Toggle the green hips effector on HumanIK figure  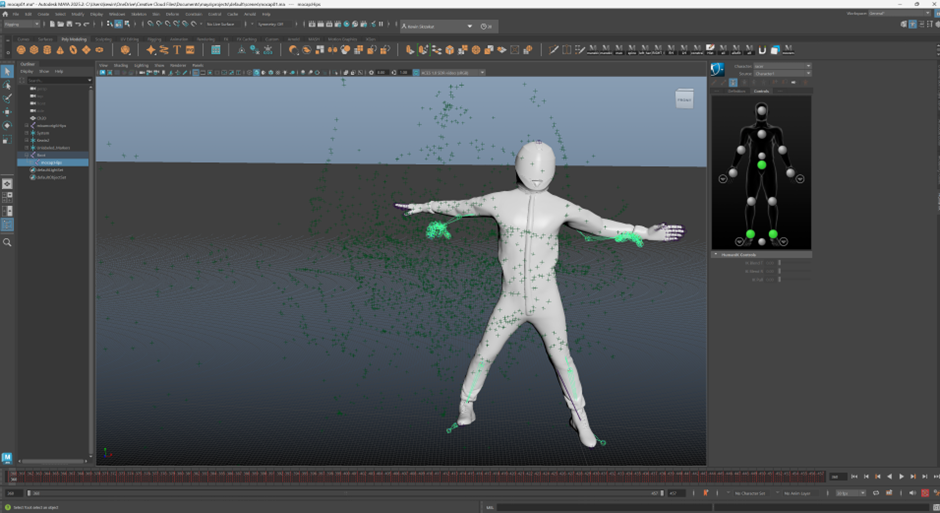(761, 164)
